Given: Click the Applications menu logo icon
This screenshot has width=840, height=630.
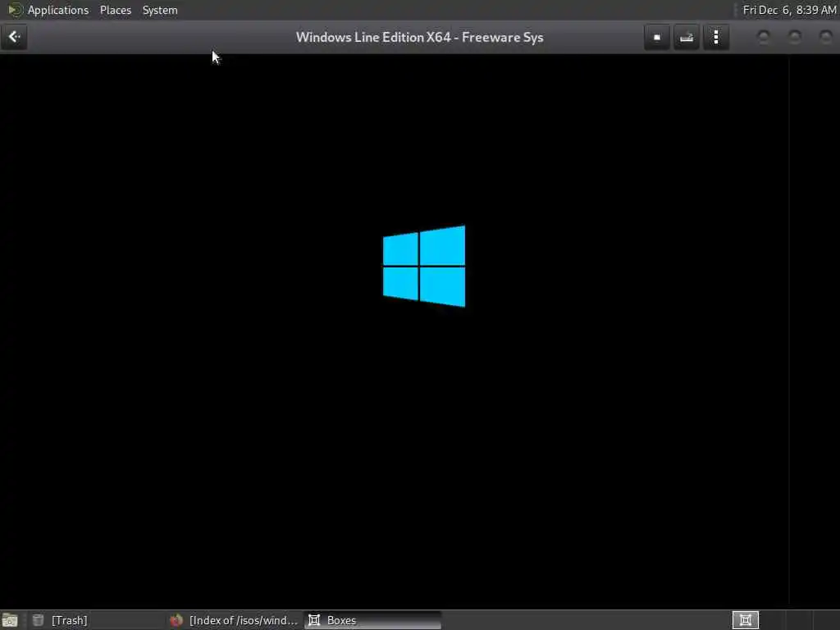Looking at the screenshot, I should click(x=15, y=10).
